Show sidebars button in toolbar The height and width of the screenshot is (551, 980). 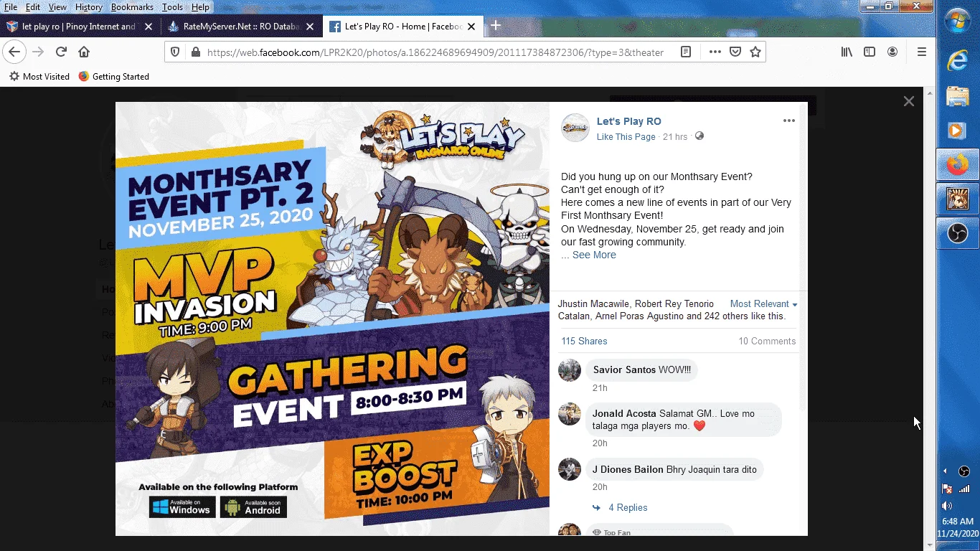pyautogui.click(x=870, y=52)
